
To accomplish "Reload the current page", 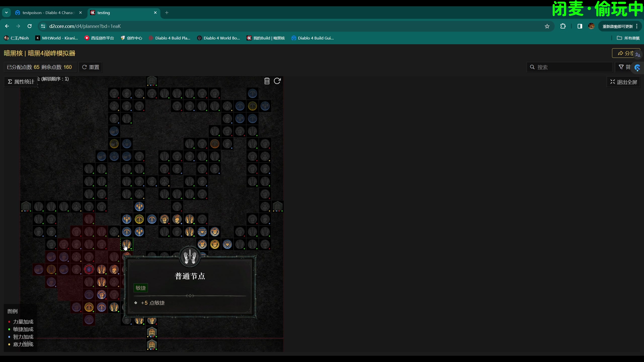I will click(29, 26).
